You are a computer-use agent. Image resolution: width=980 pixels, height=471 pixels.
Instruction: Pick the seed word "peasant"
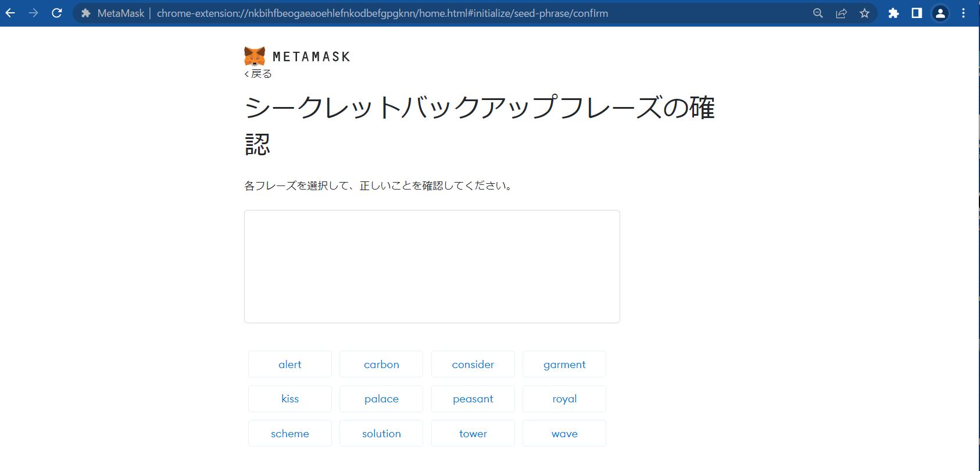473,399
